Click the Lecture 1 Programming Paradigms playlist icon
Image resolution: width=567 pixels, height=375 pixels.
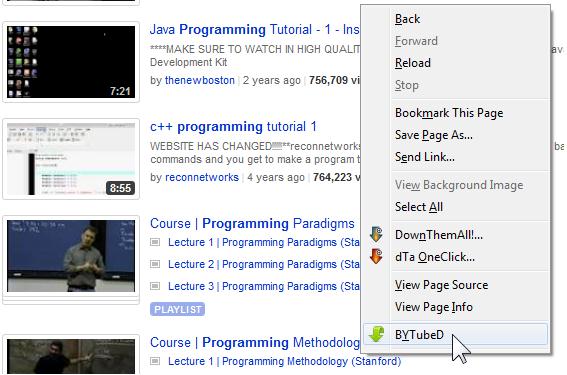click(155, 242)
